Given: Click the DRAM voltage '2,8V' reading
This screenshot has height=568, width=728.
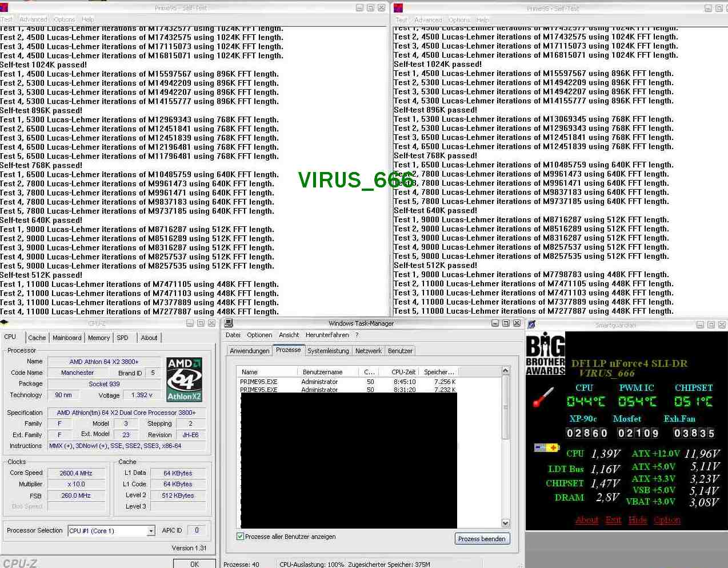Looking at the screenshot, I should (x=607, y=498).
